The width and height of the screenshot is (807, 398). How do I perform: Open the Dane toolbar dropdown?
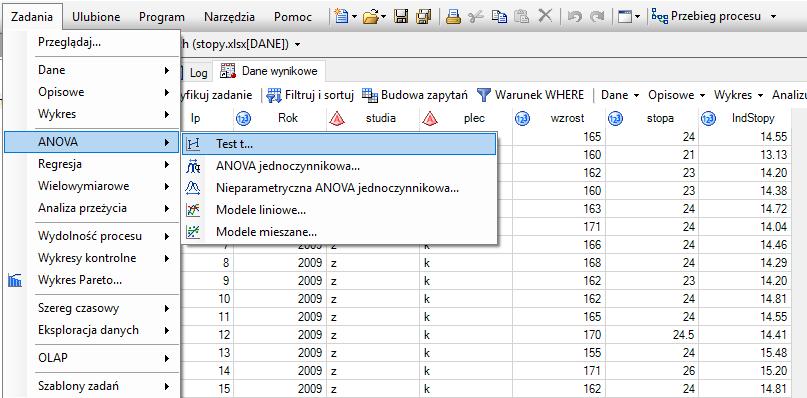click(620, 95)
